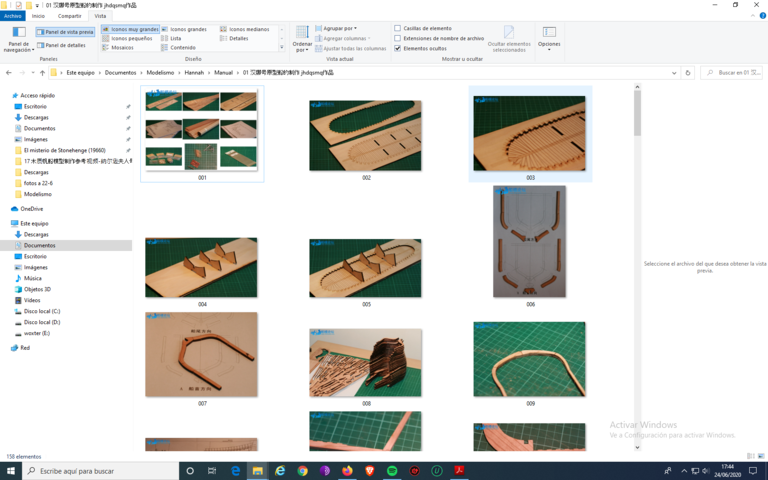Open notification center in taskbar
The image size is (768, 480).
tap(753, 471)
